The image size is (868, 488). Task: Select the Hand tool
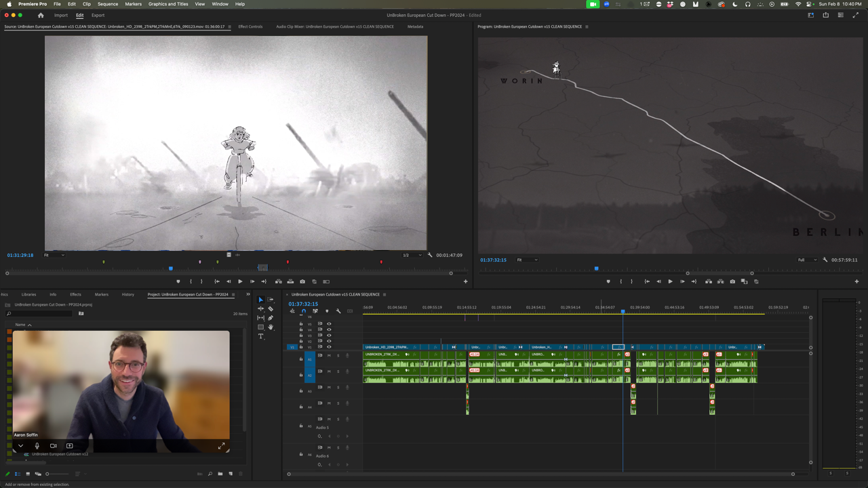pos(271,327)
